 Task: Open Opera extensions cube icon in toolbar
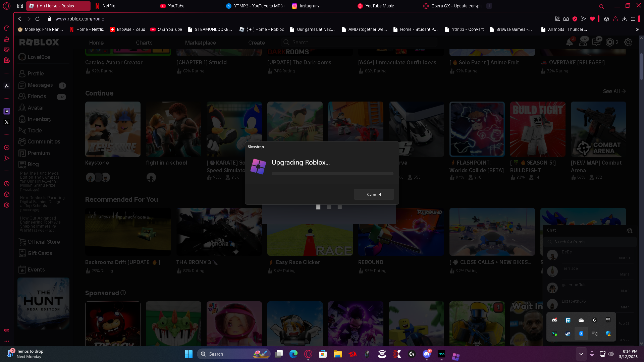point(606,19)
